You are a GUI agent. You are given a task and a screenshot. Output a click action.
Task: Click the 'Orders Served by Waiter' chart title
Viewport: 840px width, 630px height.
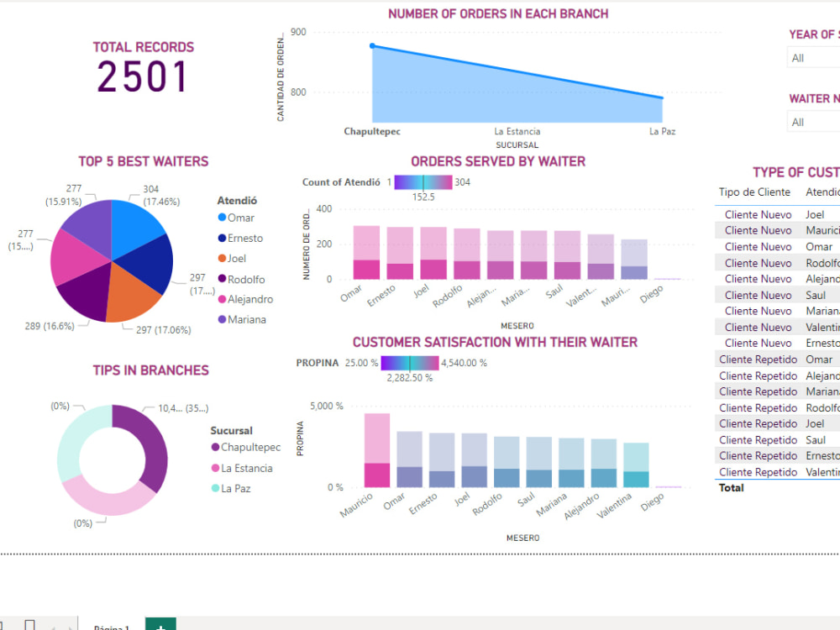click(498, 161)
